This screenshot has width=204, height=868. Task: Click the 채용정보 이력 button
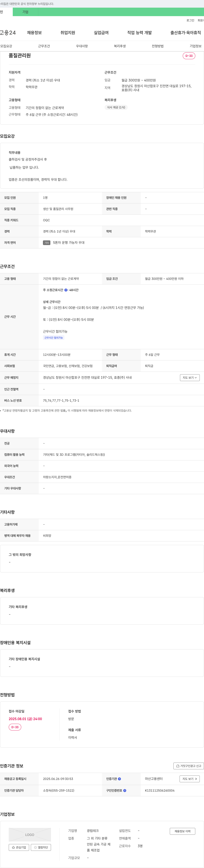(x=182, y=831)
